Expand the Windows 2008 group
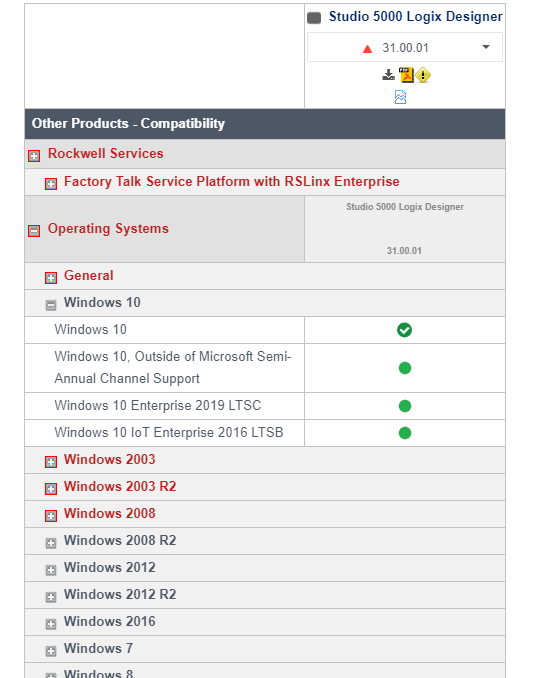The width and height of the screenshot is (556, 678). pos(51,516)
